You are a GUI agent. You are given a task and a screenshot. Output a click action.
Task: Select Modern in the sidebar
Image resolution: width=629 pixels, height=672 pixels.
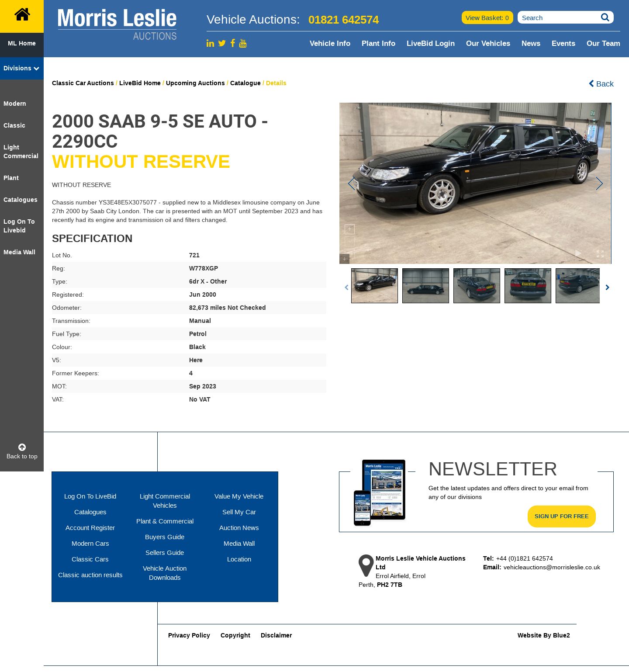[15, 104]
